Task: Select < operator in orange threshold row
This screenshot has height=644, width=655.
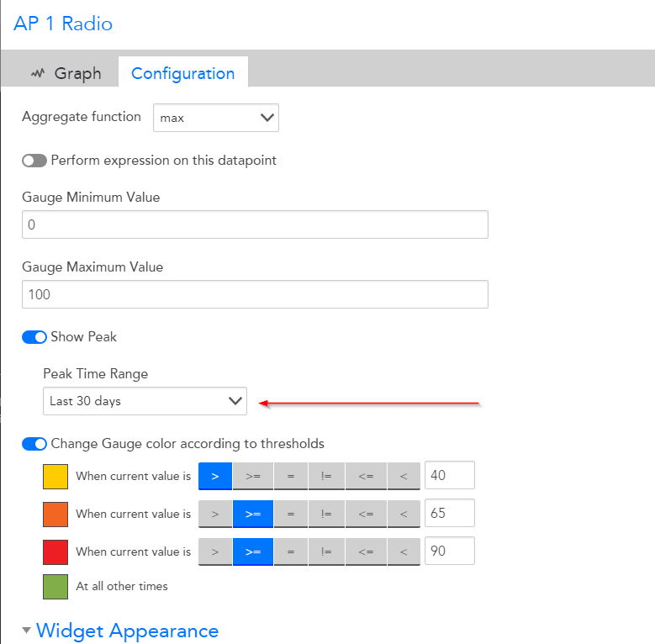Action: click(x=404, y=514)
